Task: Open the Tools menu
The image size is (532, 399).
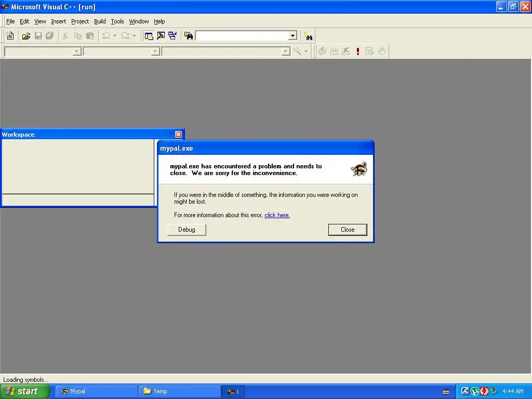Action: (117, 21)
